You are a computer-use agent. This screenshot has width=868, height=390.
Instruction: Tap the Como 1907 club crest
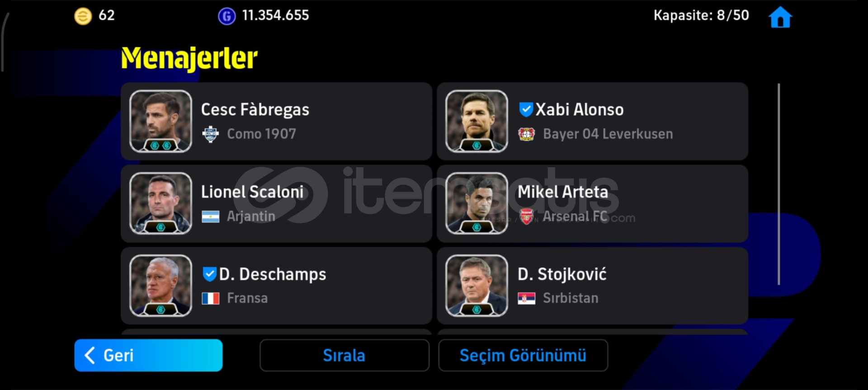(x=211, y=134)
